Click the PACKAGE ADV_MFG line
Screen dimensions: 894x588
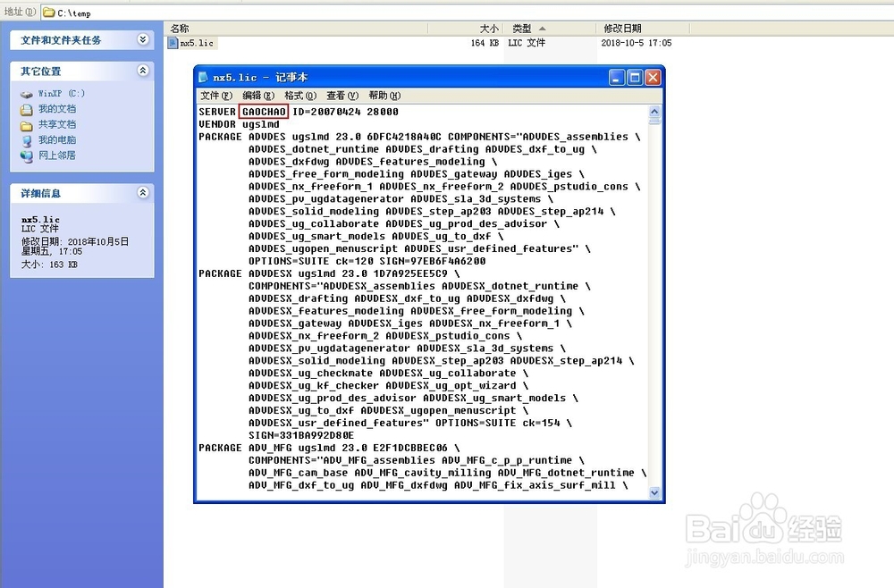tap(329, 448)
